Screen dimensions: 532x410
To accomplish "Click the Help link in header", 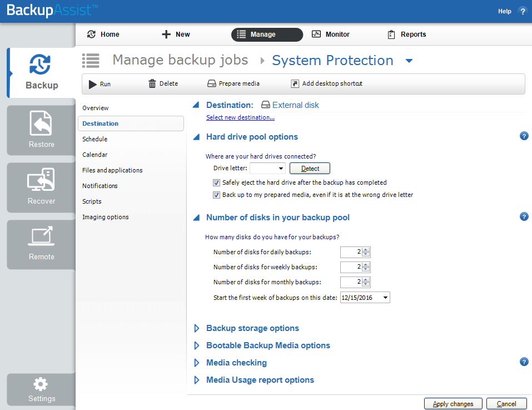I will tap(505, 11).
